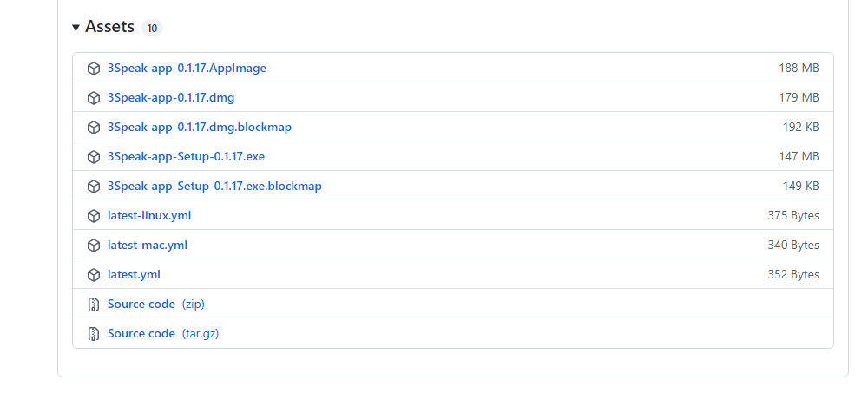Download the 3Speak-app-Setup-0.1.17.exe Windows installer

pos(186,157)
